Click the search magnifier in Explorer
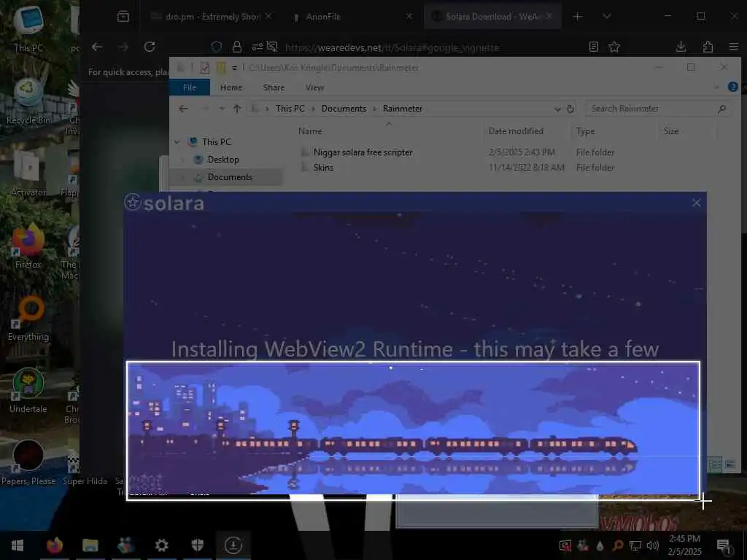The height and width of the screenshot is (560, 747). pos(721,109)
